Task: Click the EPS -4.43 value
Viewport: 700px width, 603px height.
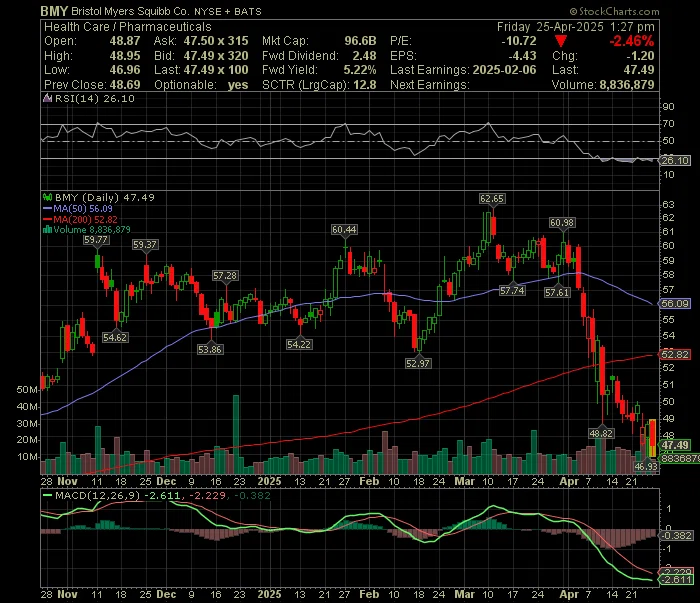Action: (x=522, y=56)
